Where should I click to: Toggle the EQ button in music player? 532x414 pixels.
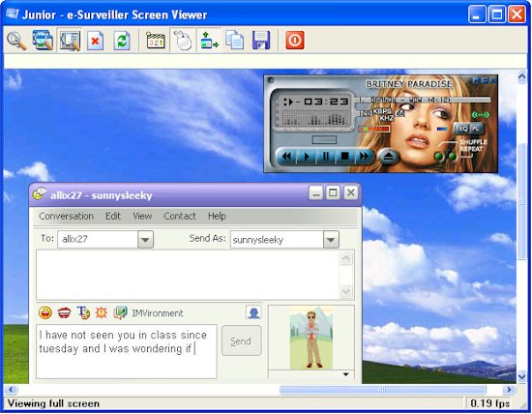pyautogui.click(x=462, y=129)
